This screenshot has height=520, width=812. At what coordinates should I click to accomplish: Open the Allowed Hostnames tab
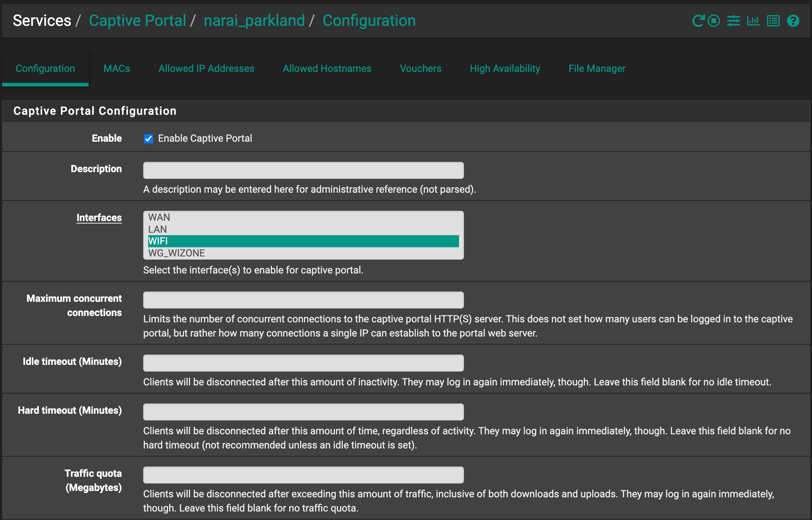tap(327, 68)
